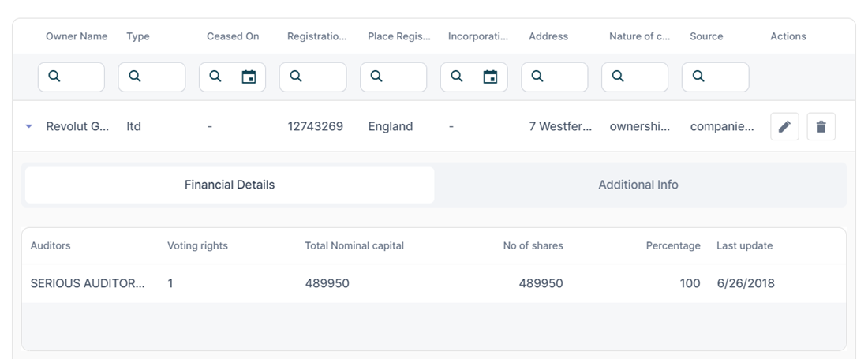Viewport: 868px width, 359px height.
Task: Open the Incorporation date calendar picker icon
Action: (x=490, y=77)
